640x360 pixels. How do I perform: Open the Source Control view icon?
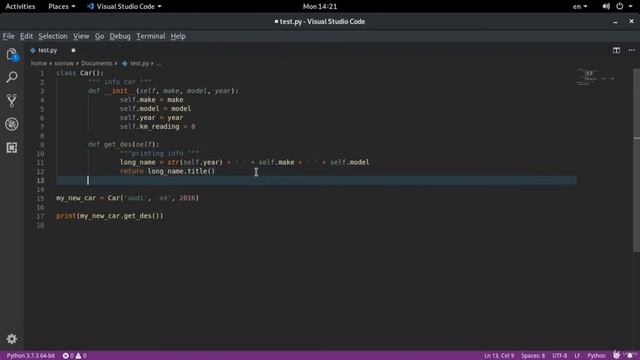pyautogui.click(x=12, y=100)
